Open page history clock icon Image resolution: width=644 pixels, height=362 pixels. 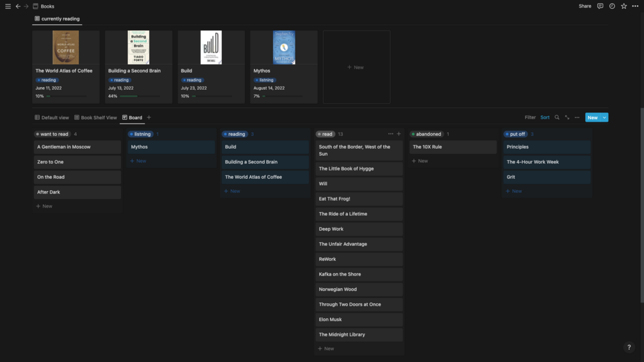(x=612, y=6)
